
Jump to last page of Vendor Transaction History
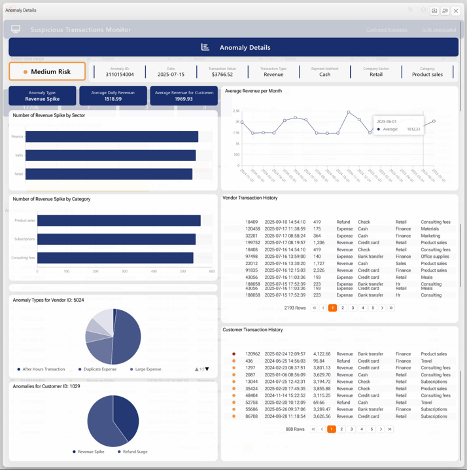point(391,308)
